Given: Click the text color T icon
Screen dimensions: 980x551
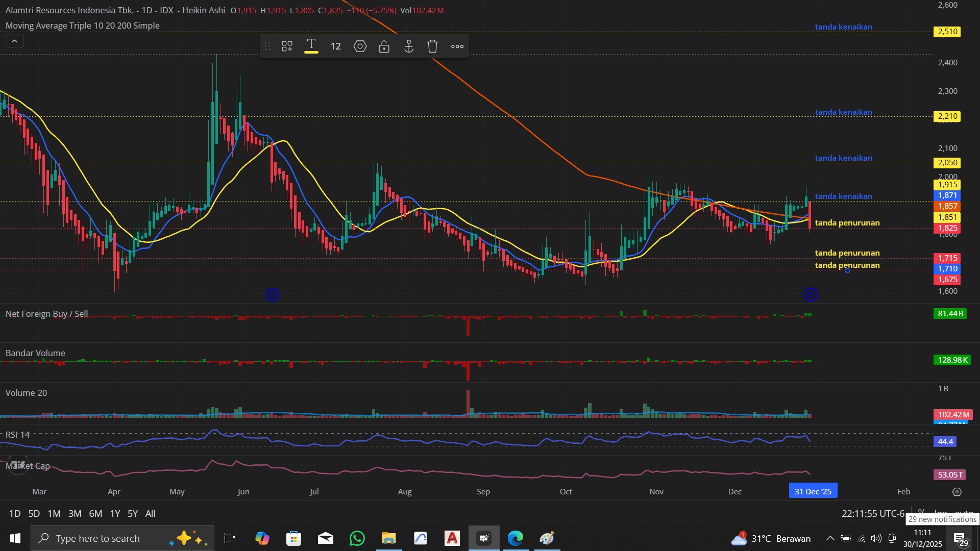Looking at the screenshot, I should [x=311, y=46].
